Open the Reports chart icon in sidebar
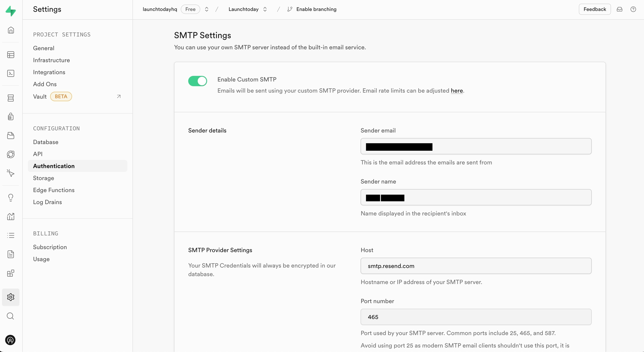The height and width of the screenshot is (352, 644). point(11,217)
